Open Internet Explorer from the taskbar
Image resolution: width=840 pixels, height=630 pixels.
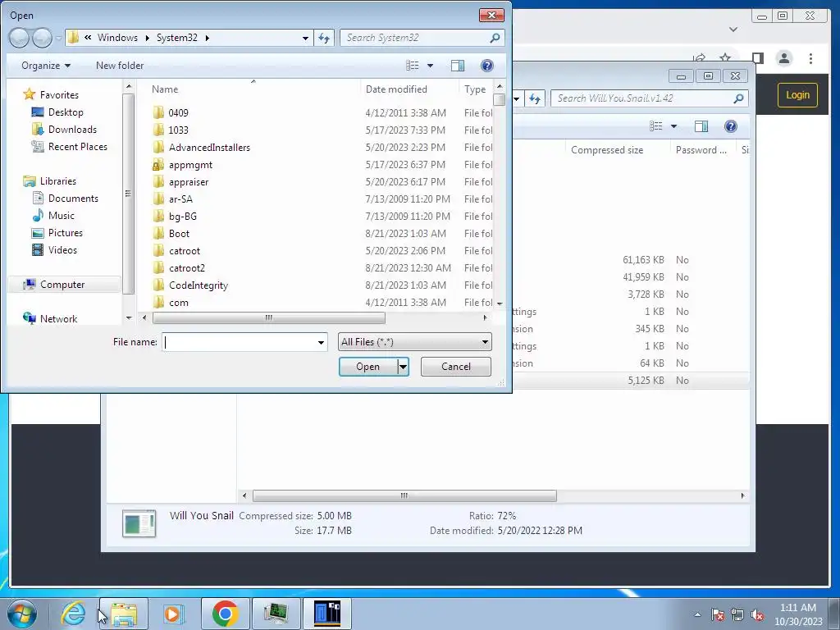click(72, 614)
